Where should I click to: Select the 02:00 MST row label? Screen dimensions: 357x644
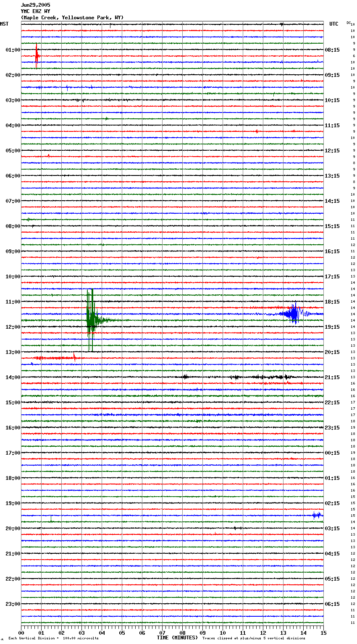point(13,75)
